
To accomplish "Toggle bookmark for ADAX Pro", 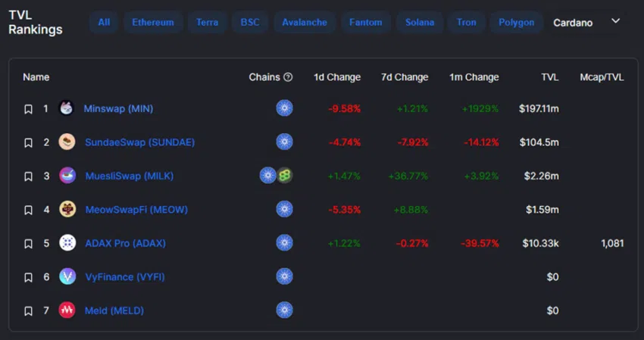I will click(x=28, y=244).
